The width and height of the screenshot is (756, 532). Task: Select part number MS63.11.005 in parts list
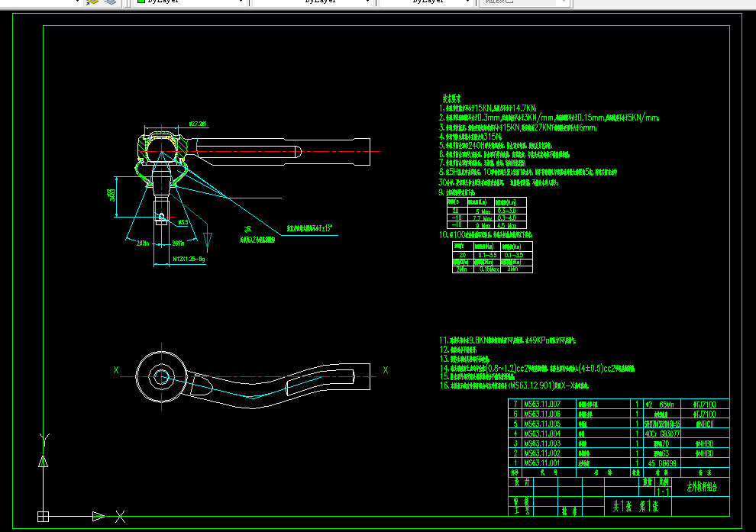pos(542,424)
